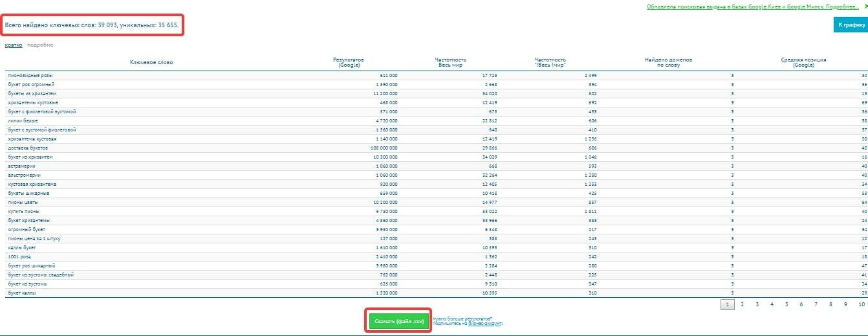Click the blue 'К графику' button
This screenshot has width=868, height=336.
[x=851, y=25]
